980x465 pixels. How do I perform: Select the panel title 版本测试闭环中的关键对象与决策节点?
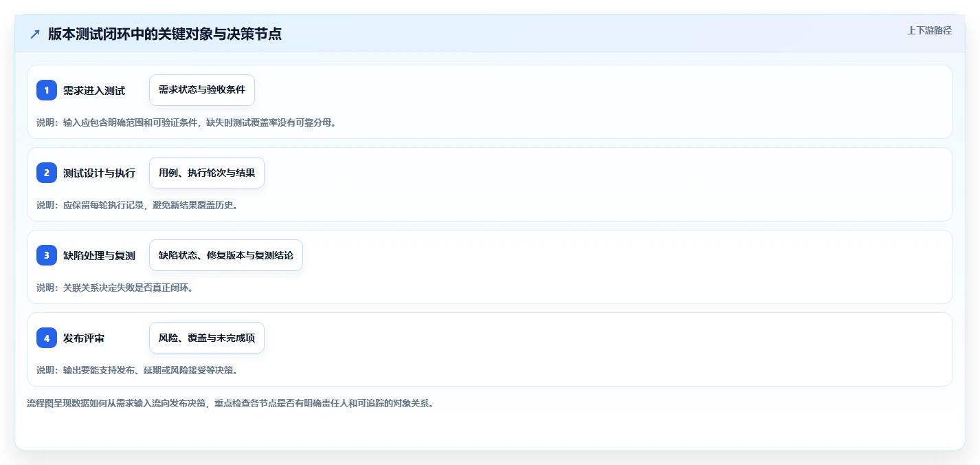click(x=165, y=34)
